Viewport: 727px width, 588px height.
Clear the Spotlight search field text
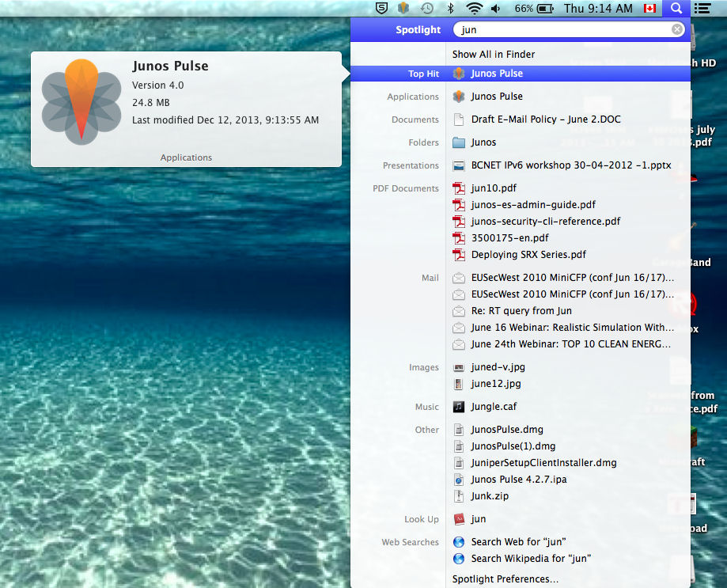[x=677, y=30]
